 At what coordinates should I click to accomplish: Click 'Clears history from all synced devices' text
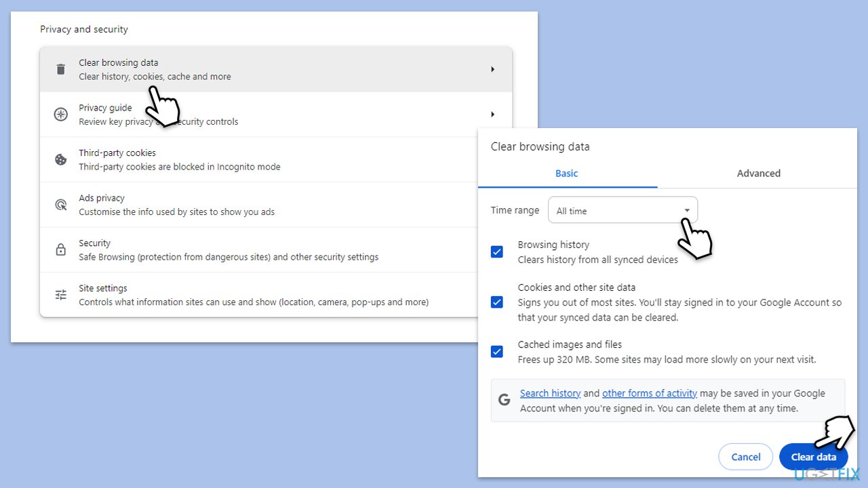598,260
